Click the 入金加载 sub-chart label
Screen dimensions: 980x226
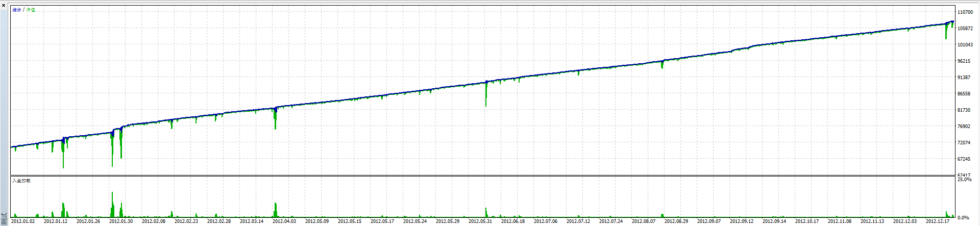pyautogui.click(x=21, y=181)
